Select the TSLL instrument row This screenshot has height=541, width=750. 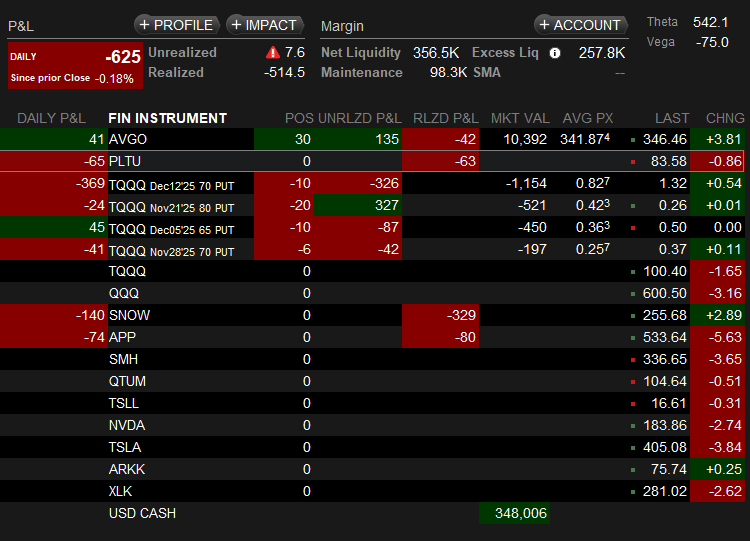pos(372,403)
